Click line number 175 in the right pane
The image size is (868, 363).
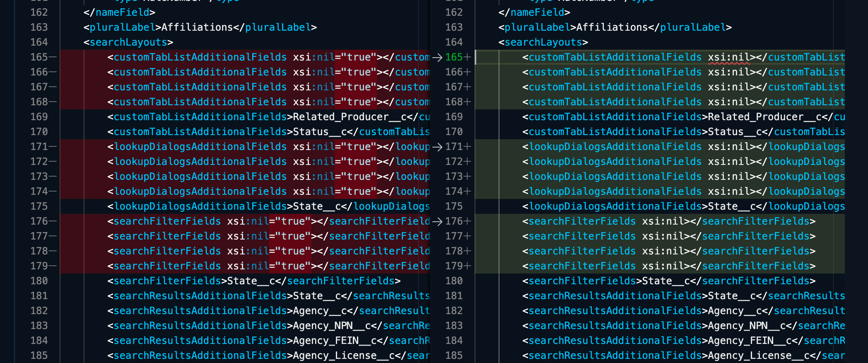pos(454,206)
